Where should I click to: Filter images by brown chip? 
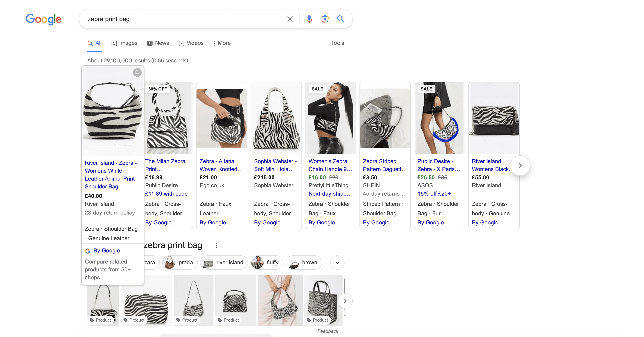(x=304, y=262)
